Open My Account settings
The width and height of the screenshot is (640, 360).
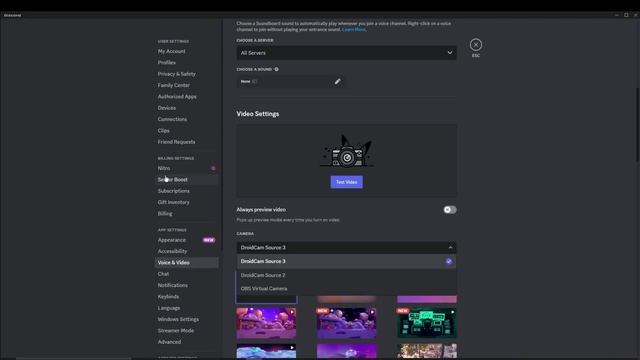pos(171,51)
